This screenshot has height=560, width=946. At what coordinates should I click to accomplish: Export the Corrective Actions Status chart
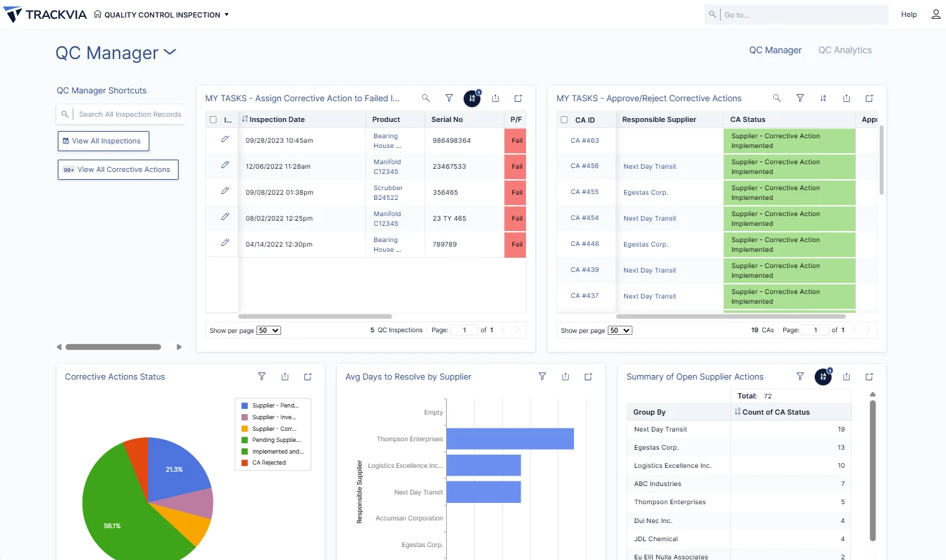coord(285,376)
